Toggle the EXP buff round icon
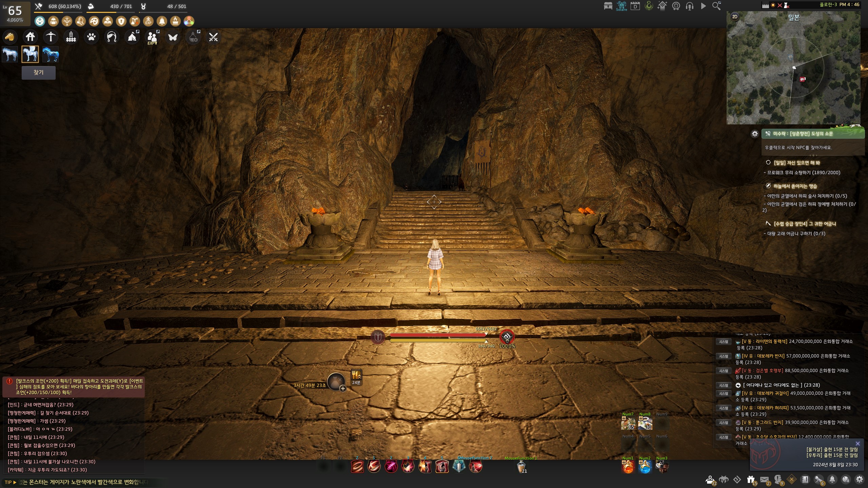Viewport: 868px width, 488px height. tap(148, 21)
